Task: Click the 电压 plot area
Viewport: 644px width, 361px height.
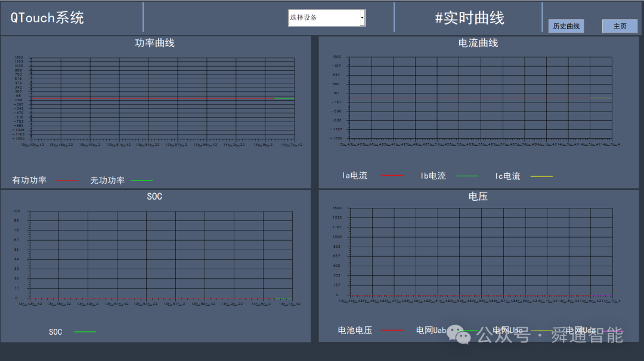Action: (481, 252)
